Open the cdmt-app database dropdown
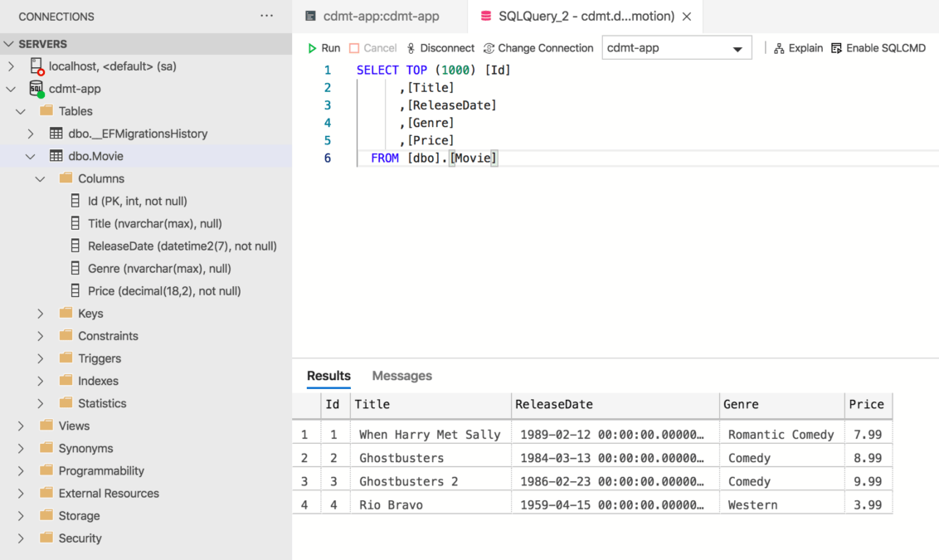The image size is (939, 560). tap(737, 49)
